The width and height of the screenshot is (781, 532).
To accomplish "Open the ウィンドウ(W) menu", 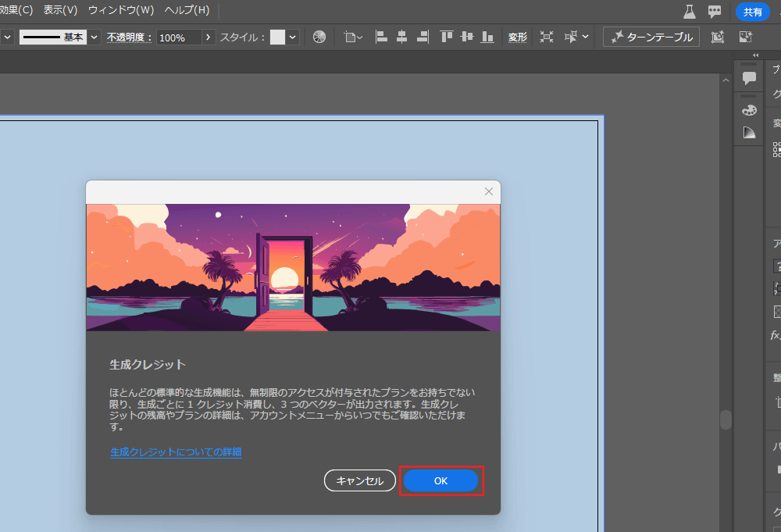I will pyautogui.click(x=120, y=10).
